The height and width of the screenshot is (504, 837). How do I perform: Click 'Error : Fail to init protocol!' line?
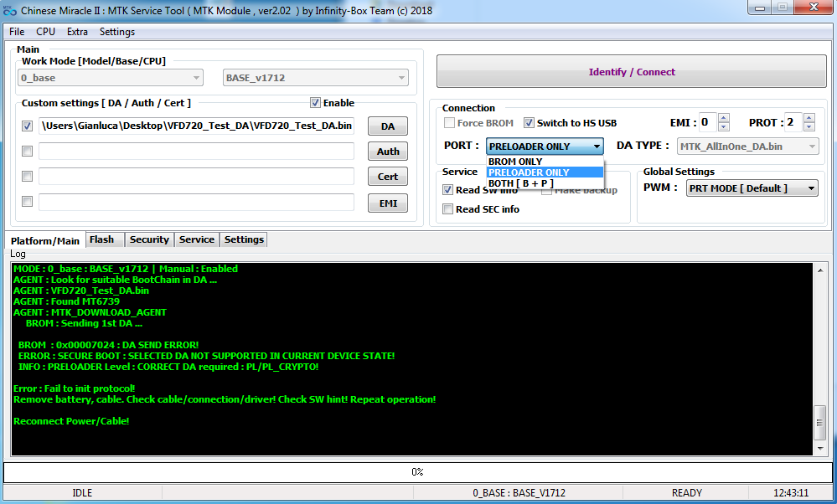point(75,388)
